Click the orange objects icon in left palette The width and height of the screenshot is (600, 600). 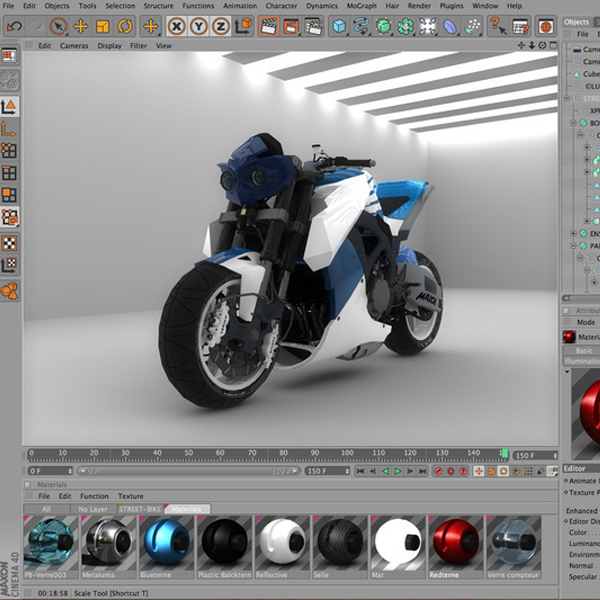point(9,291)
